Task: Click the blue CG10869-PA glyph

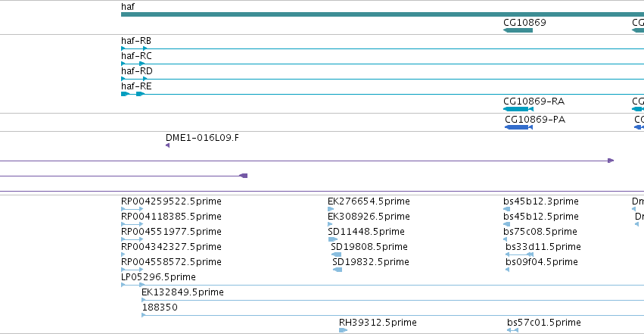Action: [518, 127]
